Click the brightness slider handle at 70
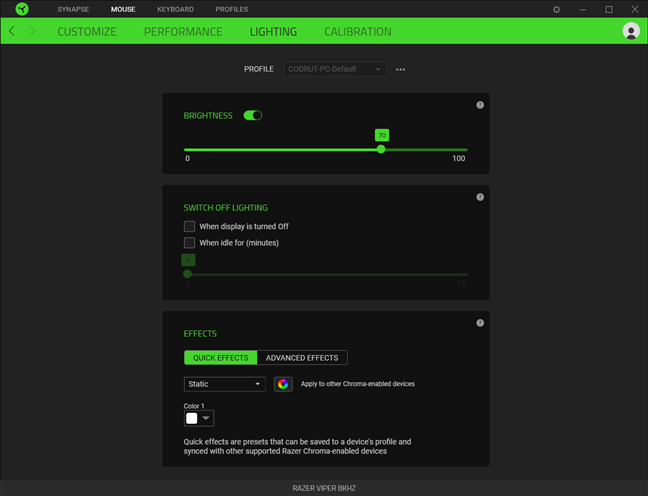The height and width of the screenshot is (496, 648). click(381, 149)
